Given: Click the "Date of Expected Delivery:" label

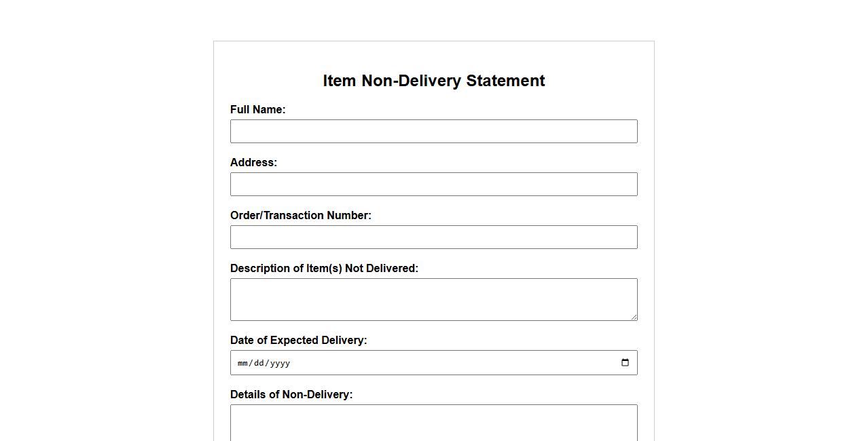Looking at the screenshot, I should [x=298, y=341].
